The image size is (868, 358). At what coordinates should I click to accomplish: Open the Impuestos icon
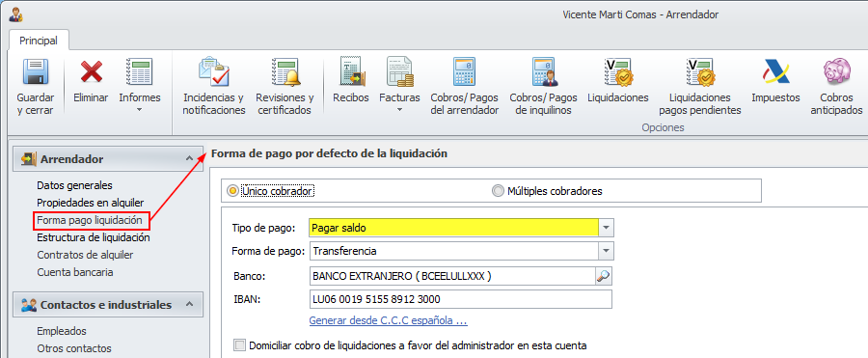pyautogui.click(x=775, y=71)
